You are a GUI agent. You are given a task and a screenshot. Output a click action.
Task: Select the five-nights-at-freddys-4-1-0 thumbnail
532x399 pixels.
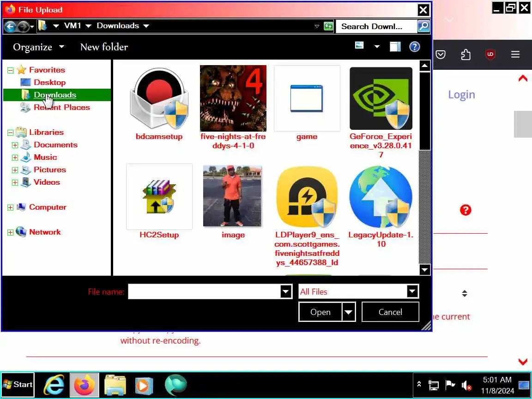pyautogui.click(x=233, y=98)
